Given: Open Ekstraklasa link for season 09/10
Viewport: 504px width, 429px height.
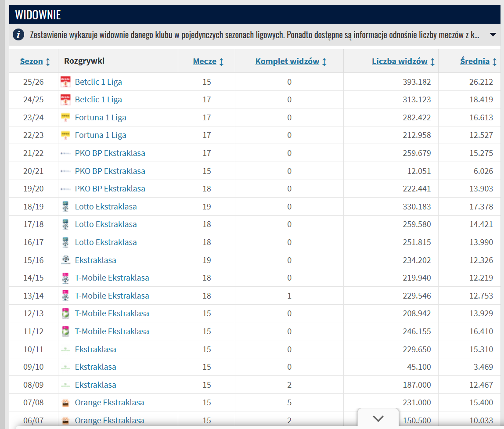Looking at the screenshot, I should [x=95, y=367].
